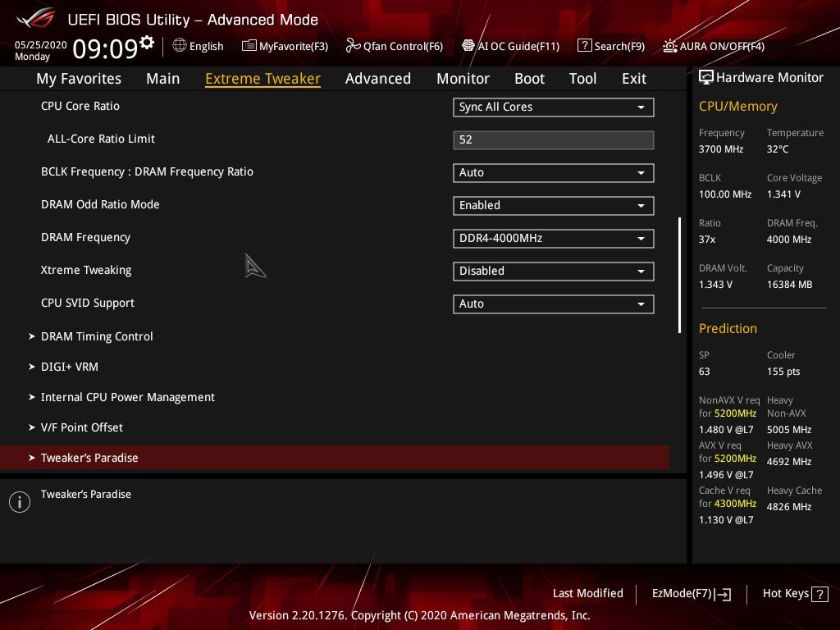Image resolution: width=840 pixels, height=630 pixels.
Task: Switch to Exit tab
Action: tap(634, 79)
